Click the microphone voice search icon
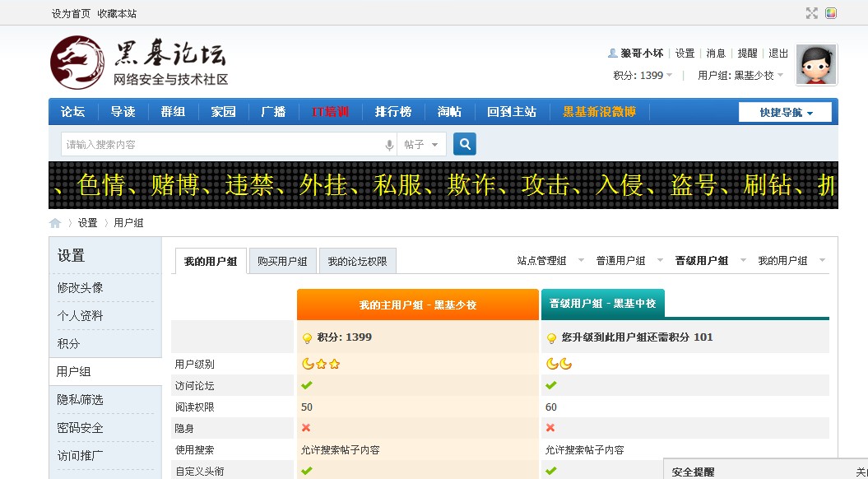868x479 pixels. [389, 145]
